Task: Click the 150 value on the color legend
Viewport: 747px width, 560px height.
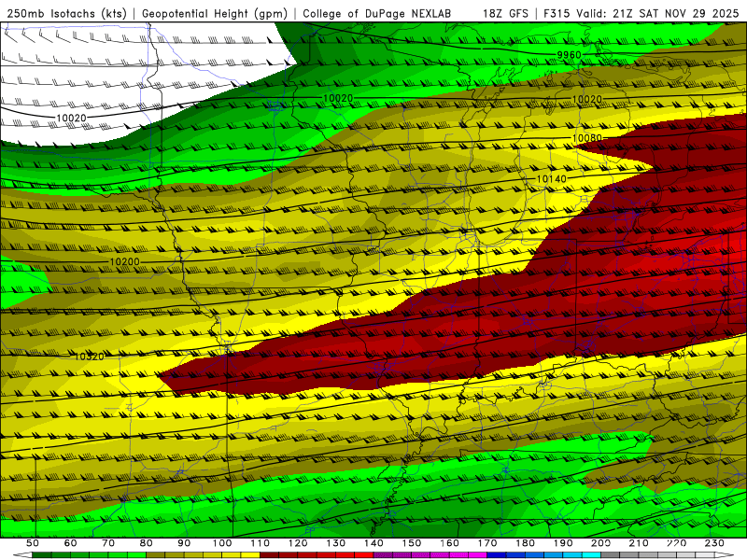Action: (x=412, y=543)
